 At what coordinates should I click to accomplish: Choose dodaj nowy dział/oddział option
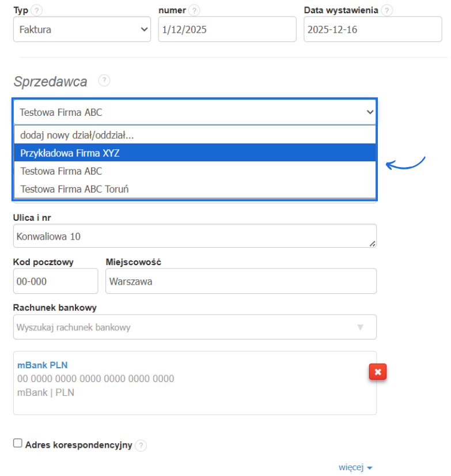pos(195,135)
